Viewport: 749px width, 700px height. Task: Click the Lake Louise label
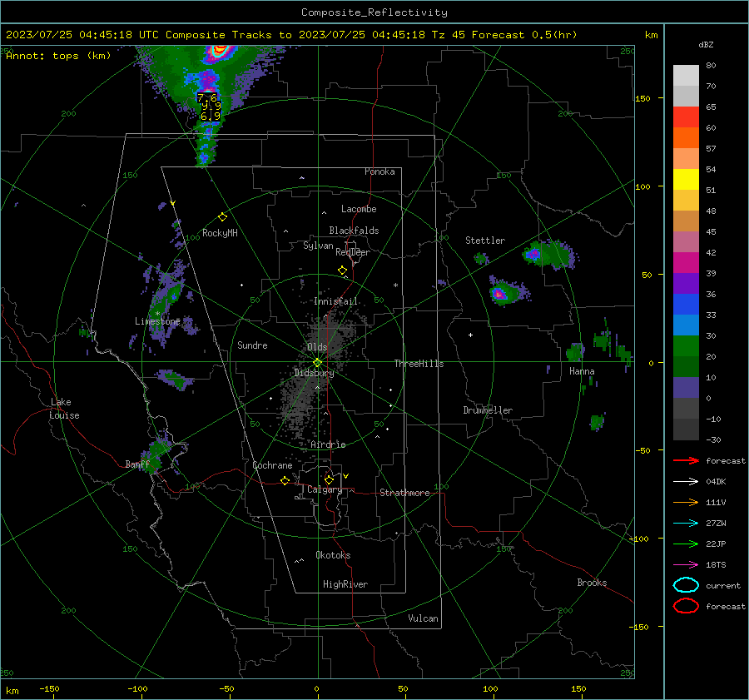point(64,409)
